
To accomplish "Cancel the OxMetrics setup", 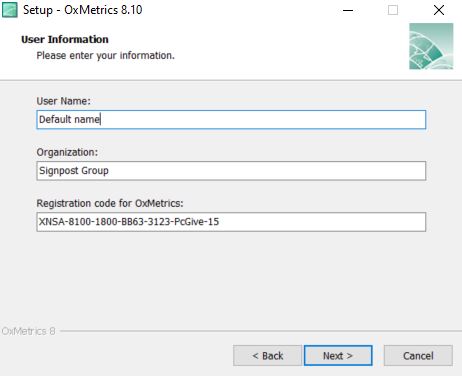I will pyautogui.click(x=418, y=356).
